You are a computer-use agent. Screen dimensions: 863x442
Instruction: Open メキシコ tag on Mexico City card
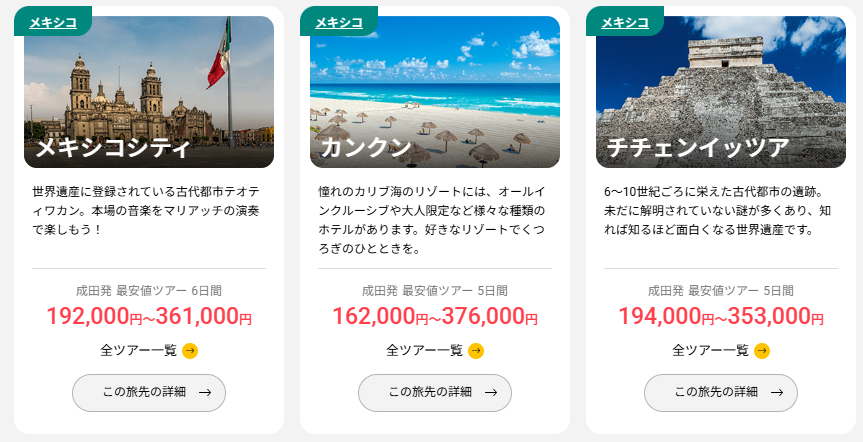53,22
